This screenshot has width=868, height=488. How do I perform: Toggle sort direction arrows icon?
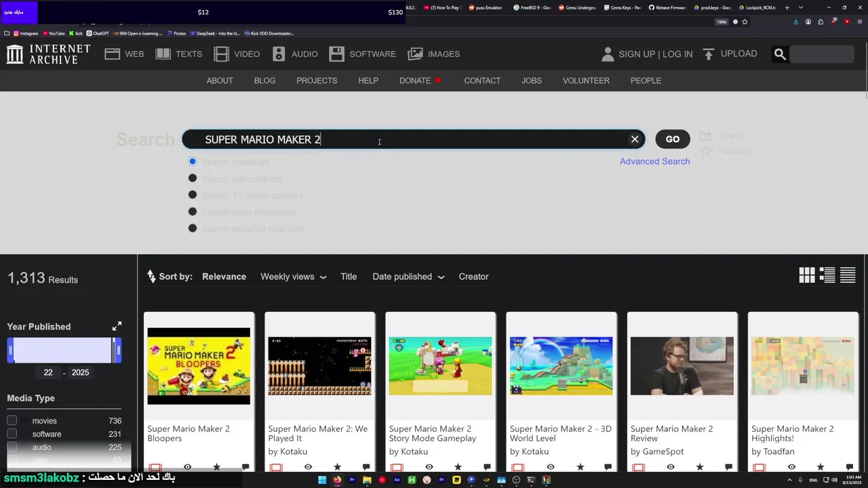151,277
